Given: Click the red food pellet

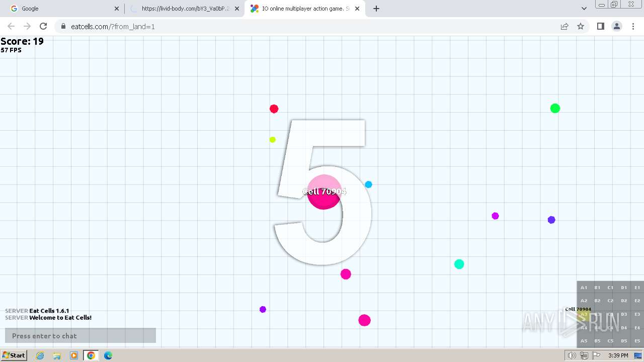Looking at the screenshot, I should point(274,109).
